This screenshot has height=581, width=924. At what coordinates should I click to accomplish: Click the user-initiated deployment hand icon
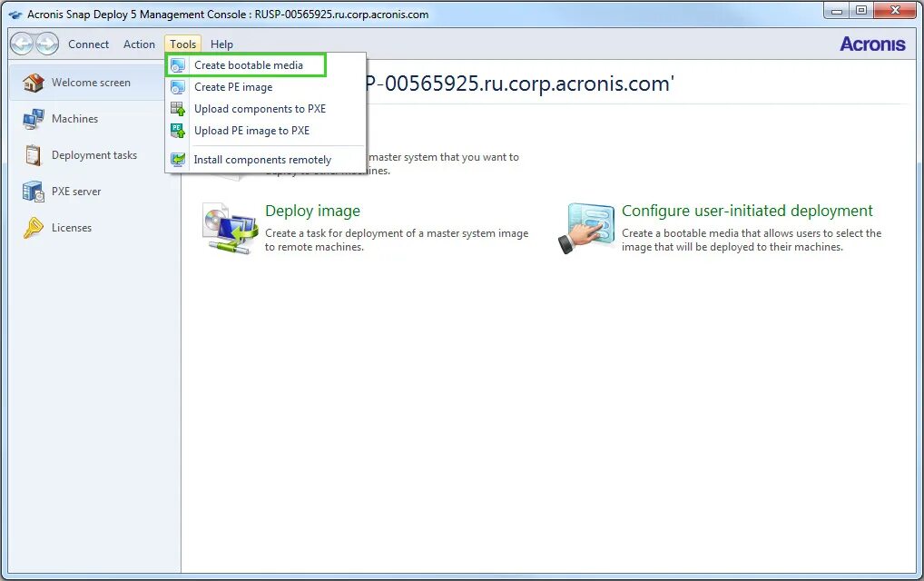click(x=586, y=229)
